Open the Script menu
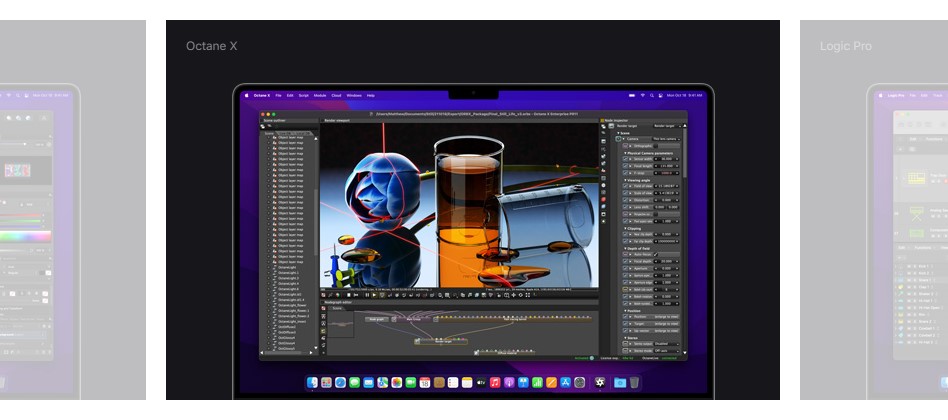Screen dimensions: 948x420 point(303,95)
